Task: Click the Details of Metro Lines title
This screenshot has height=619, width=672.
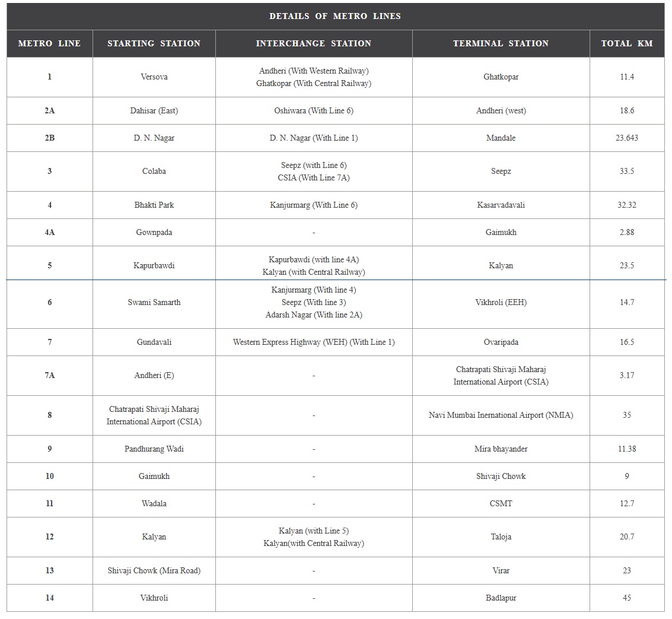Action: 335,16
